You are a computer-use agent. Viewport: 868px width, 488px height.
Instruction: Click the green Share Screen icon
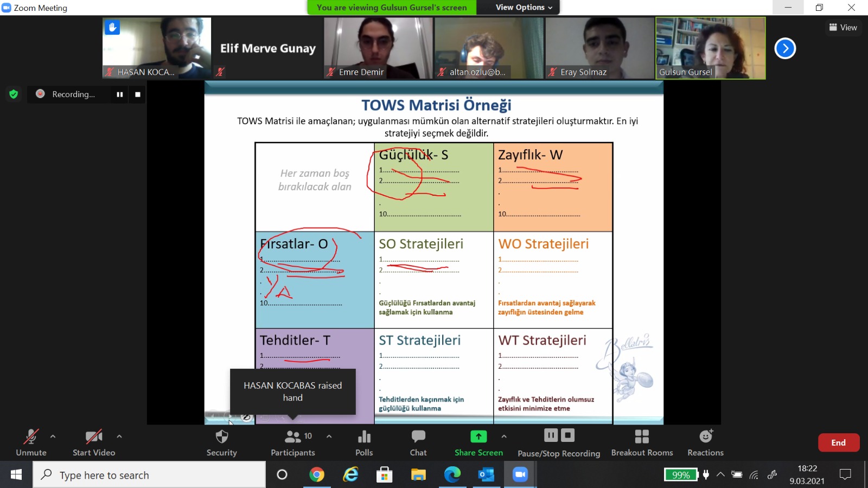pyautogui.click(x=478, y=437)
